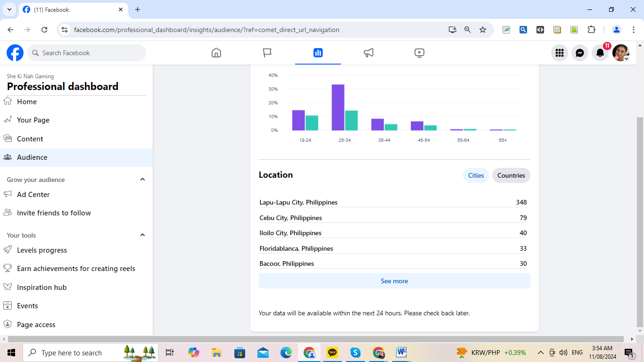The image size is (644, 362).
Task: Click the horizontal page scrollbar
Action: click(x=316, y=339)
